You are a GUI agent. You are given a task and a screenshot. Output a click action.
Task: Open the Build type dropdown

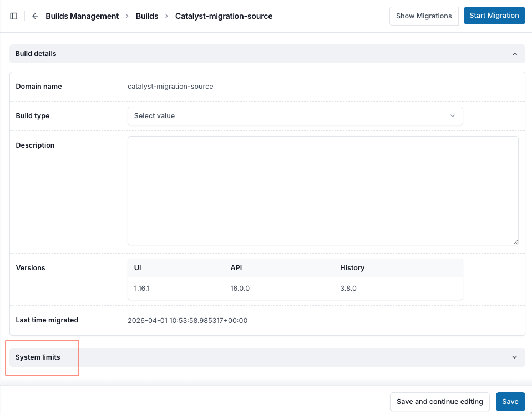pyautogui.click(x=295, y=116)
